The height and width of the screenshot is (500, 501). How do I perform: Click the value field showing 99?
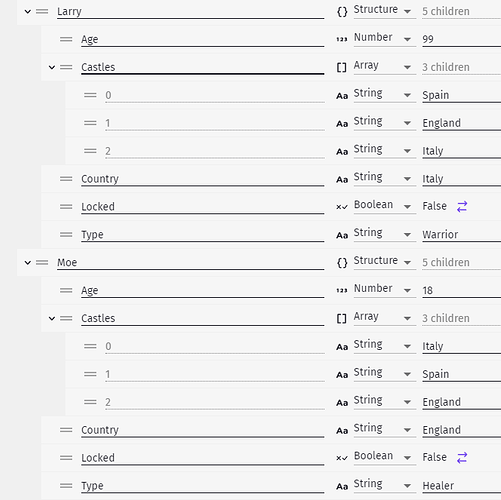(461, 39)
